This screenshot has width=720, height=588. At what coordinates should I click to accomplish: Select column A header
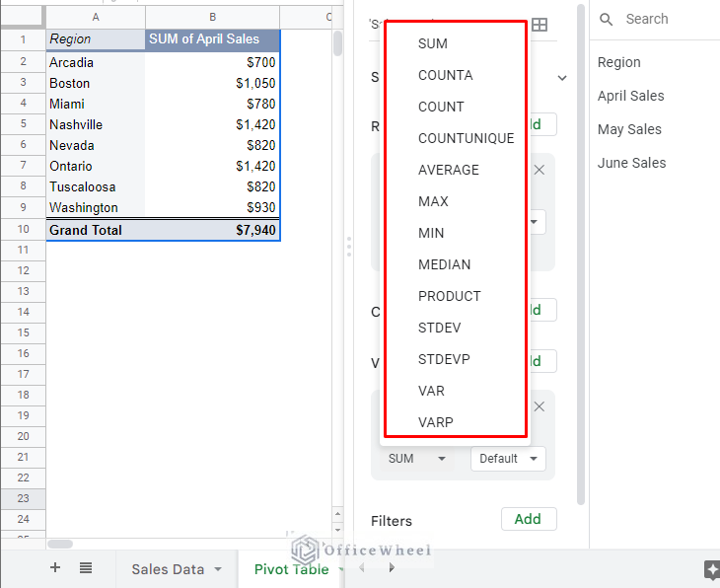pos(96,18)
